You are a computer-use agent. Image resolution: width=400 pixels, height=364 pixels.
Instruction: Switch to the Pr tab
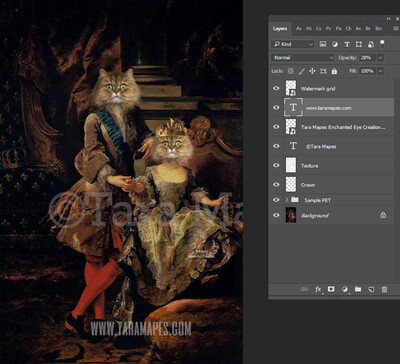pos(329,29)
